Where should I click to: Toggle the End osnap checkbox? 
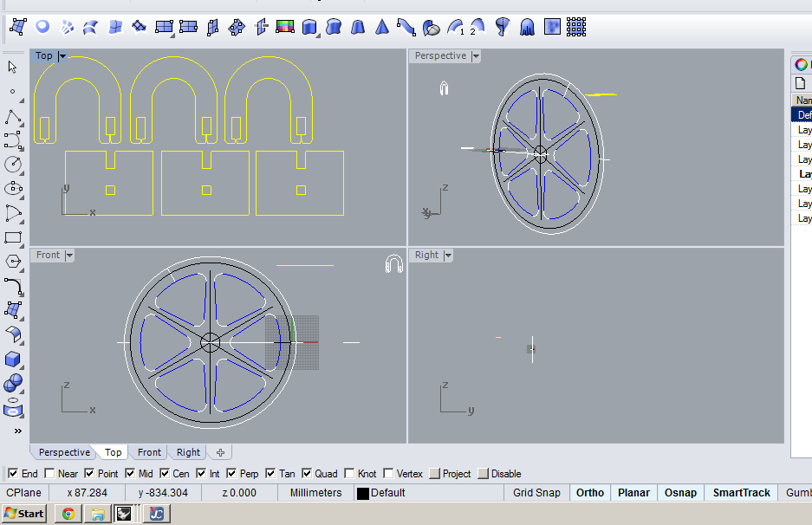pyautogui.click(x=13, y=473)
